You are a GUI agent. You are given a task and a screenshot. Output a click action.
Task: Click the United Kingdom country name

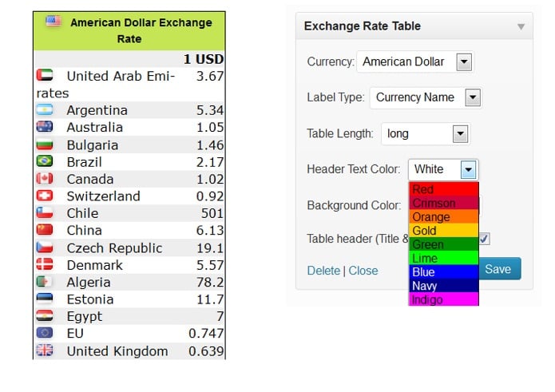pyautogui.click(x=117, y=351)
